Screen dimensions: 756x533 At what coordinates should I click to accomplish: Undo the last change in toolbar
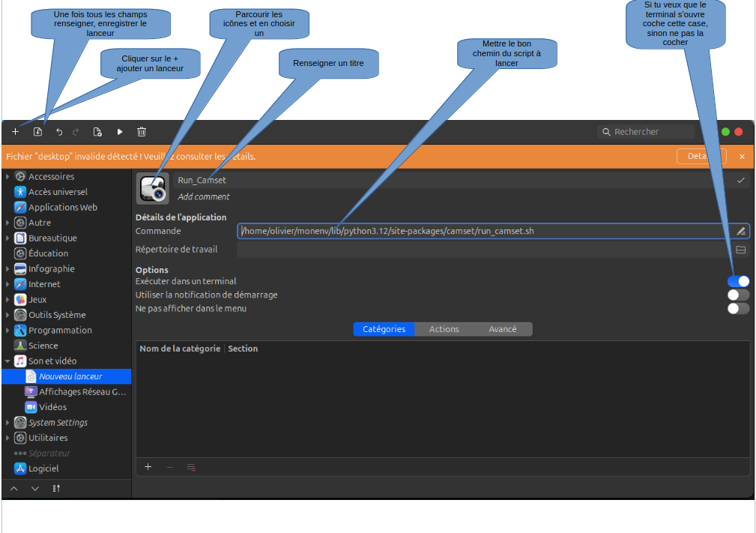[59, 132]
